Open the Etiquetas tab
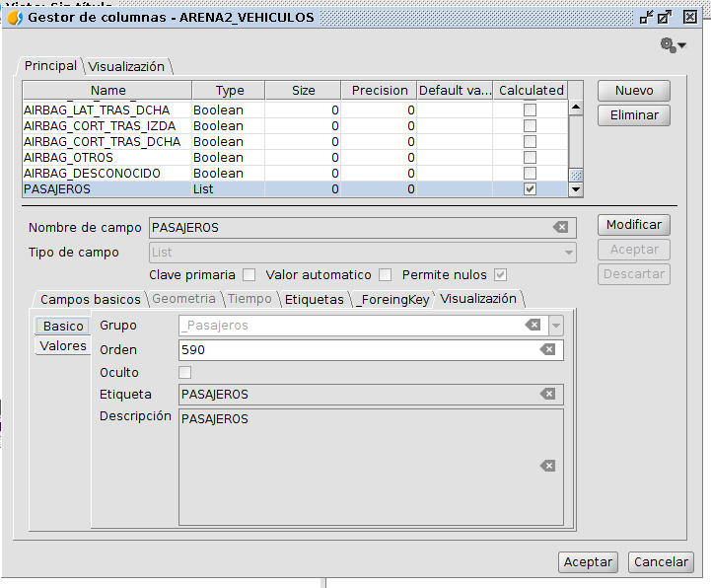The image size is (711, 588). (x=314, y=299)
